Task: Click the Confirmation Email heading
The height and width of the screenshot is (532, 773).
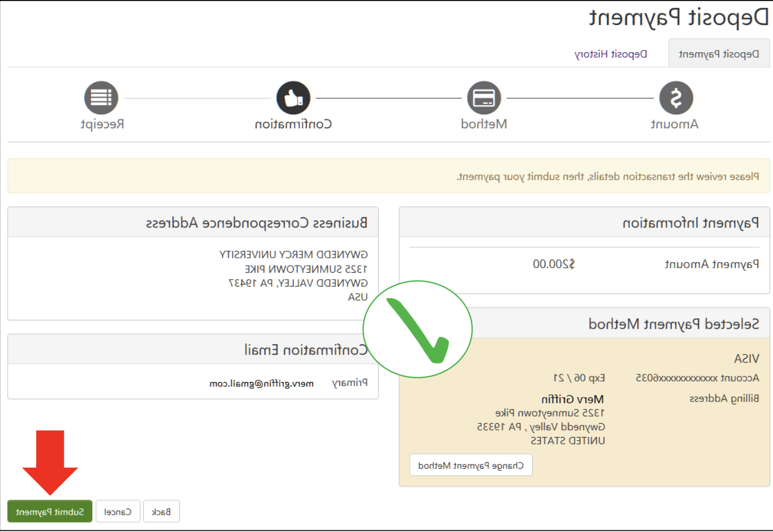Action: [306, 350]
